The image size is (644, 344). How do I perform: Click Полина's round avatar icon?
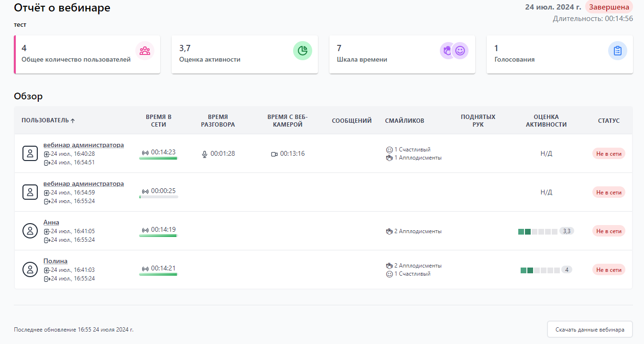(30, 269)
